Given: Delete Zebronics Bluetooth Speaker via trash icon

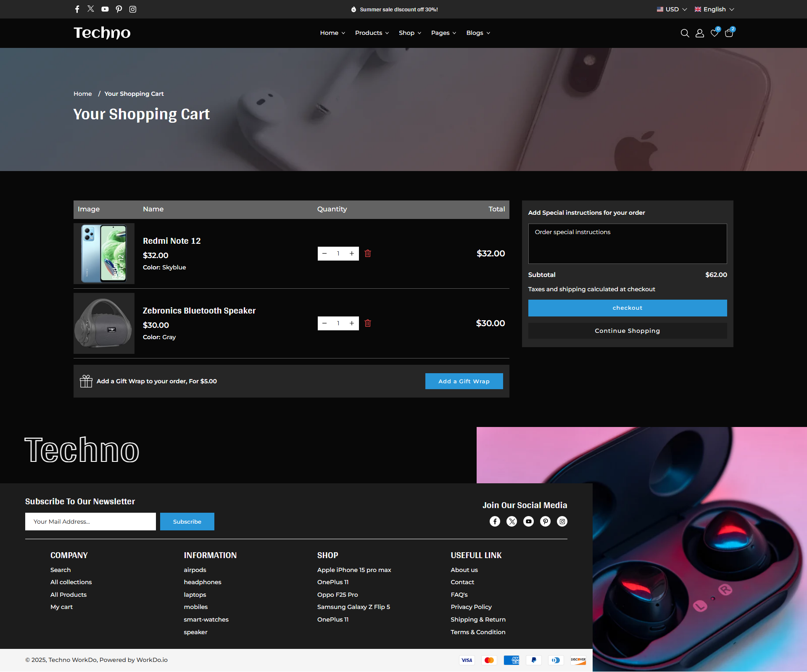Looking at the screenshot, I should [368, 323].
